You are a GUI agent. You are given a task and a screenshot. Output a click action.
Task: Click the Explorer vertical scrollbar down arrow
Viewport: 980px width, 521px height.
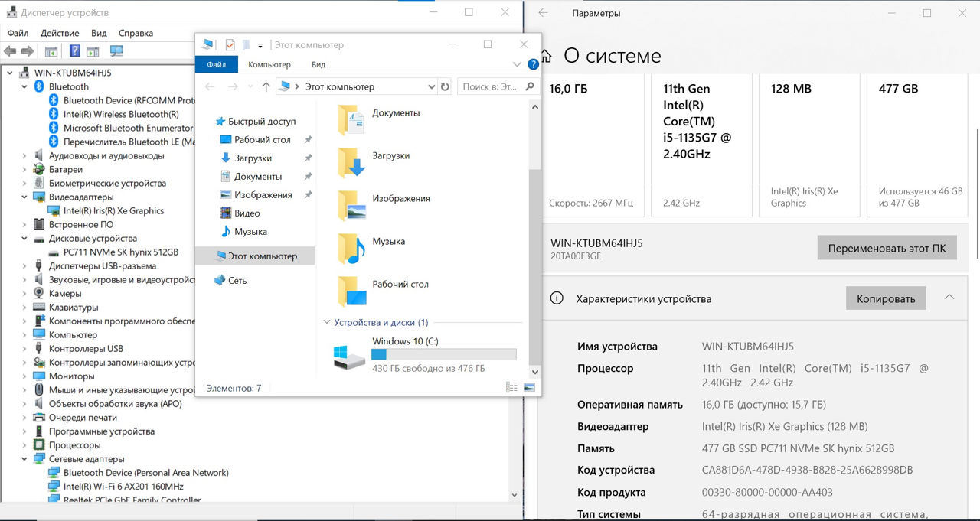(x=534, y=372)
